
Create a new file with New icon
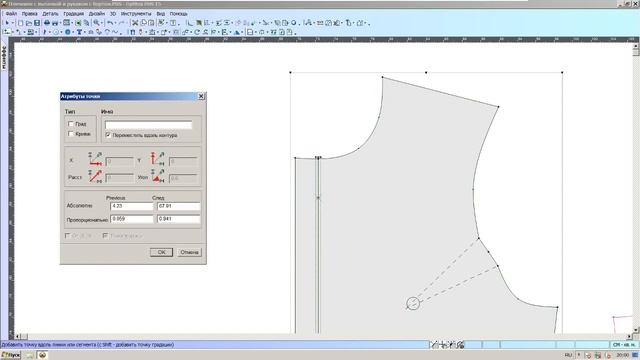pos(20,23)
